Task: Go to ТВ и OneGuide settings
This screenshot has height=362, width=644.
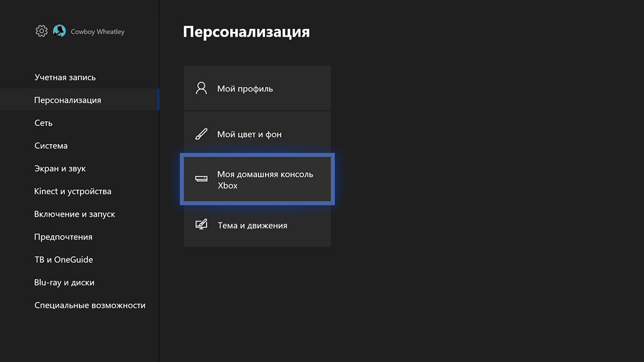Action: click(63, 260)
